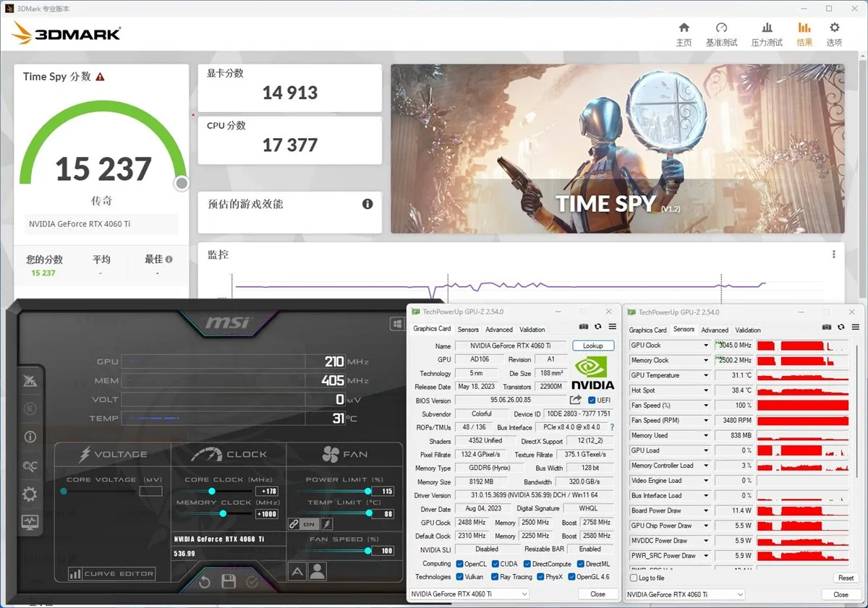Click the link icon next to ON in Afterburner
The width and height of the screenshot is (868, 608).
[x=294, y=524]
